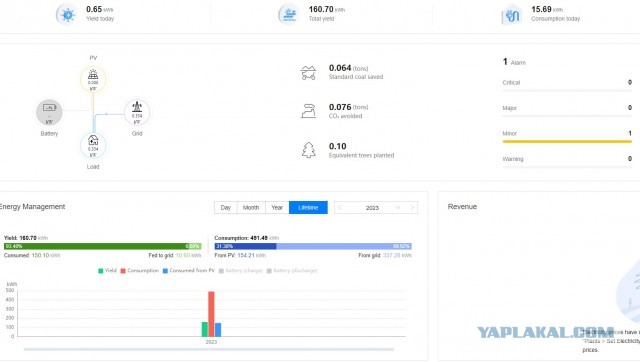Switch energy chart to Month view
Image resolution: width=640 pixels, height=362 pixels.
coord(251,207)
